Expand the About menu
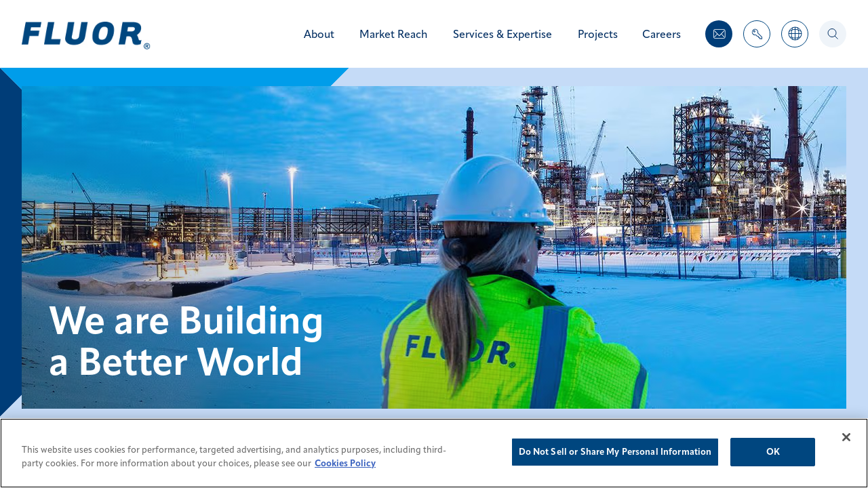This screenshot has width=868, height=488. click(x=319, y=34)
